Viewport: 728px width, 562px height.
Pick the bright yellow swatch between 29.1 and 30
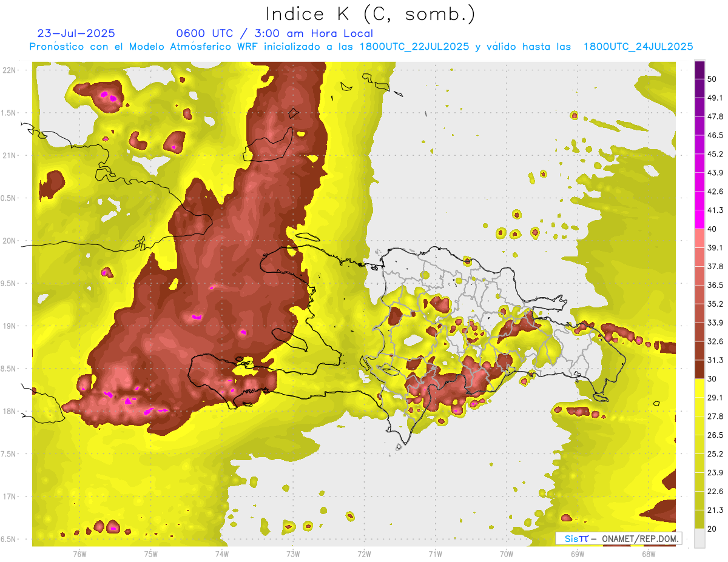click(x=700, y=388)
